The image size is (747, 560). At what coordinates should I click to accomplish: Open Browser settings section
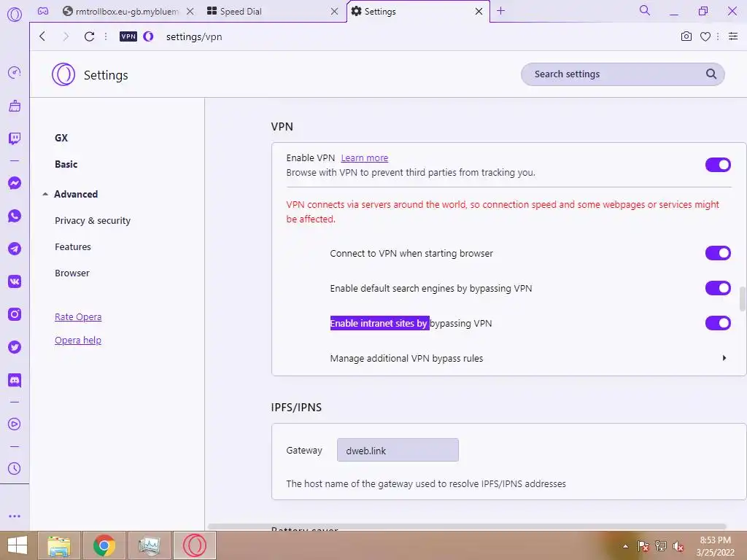click(x=72, y=273)
